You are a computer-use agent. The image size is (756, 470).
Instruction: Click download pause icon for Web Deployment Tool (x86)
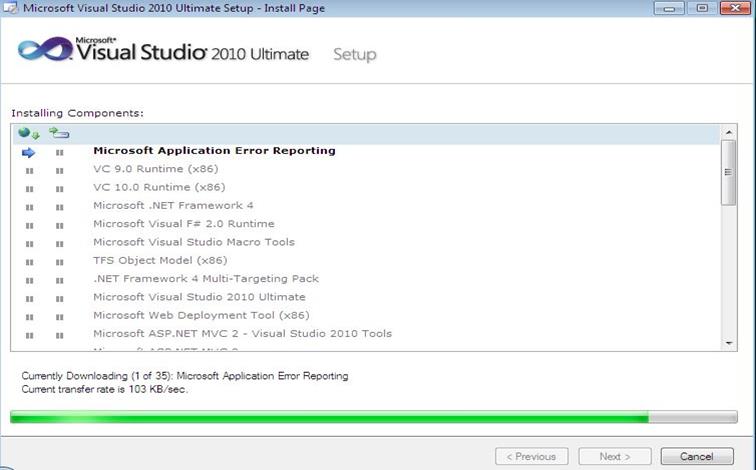(29, 317)
